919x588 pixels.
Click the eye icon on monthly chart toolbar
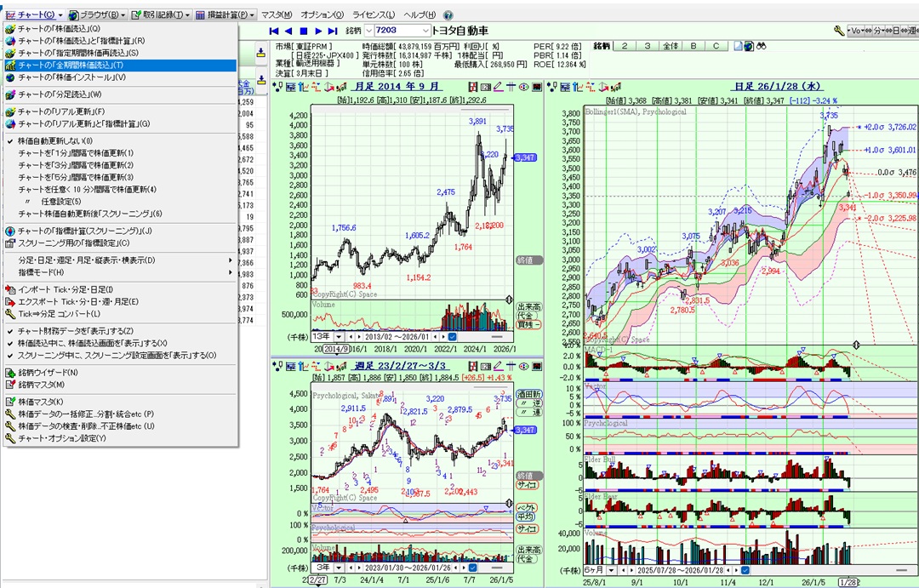coord(524,87)
